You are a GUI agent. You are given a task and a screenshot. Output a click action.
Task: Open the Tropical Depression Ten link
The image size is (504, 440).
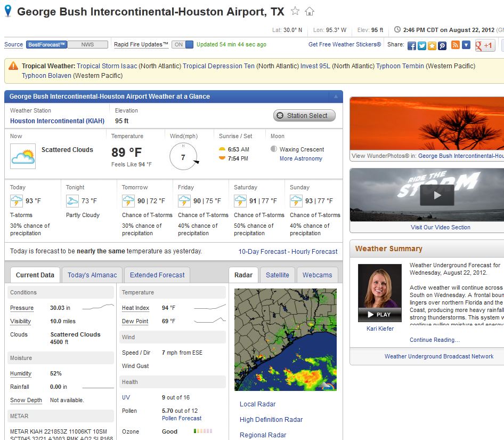point(218,66)
